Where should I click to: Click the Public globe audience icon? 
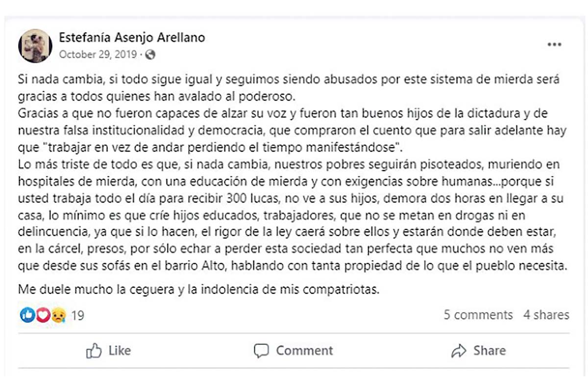click(150, 54)
